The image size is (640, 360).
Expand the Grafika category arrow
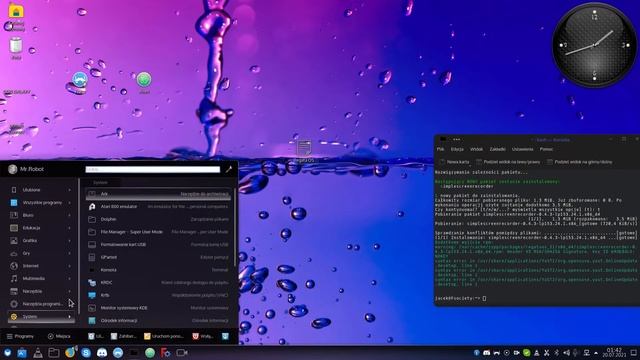69,240
